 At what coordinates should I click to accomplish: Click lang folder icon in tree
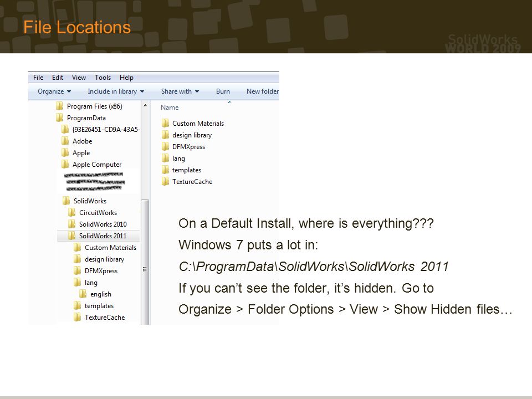coord(77,282)
